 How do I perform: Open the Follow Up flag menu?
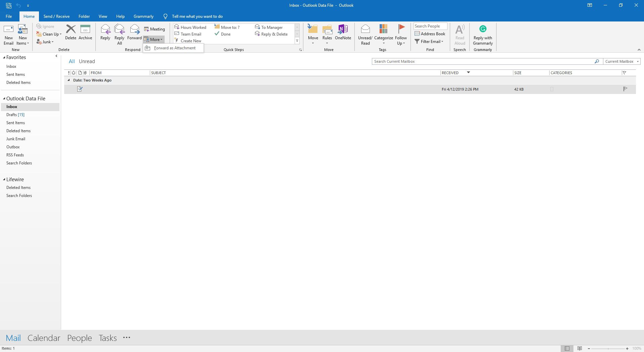pos(401,35)
